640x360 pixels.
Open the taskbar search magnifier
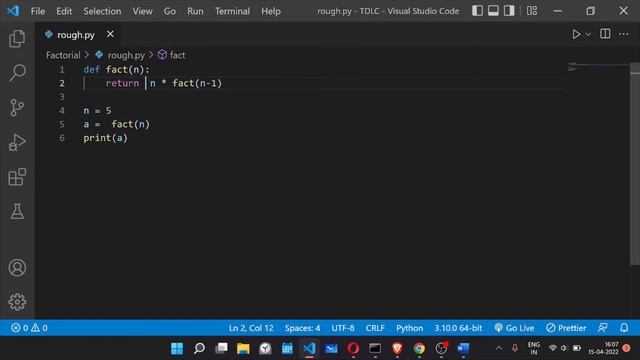(x=199, y=349)
